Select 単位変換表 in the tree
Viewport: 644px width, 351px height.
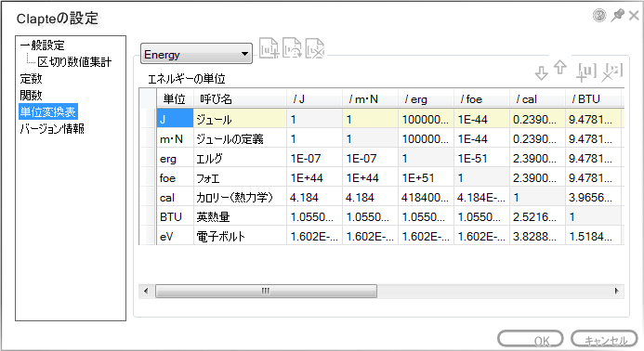point(48,111)
